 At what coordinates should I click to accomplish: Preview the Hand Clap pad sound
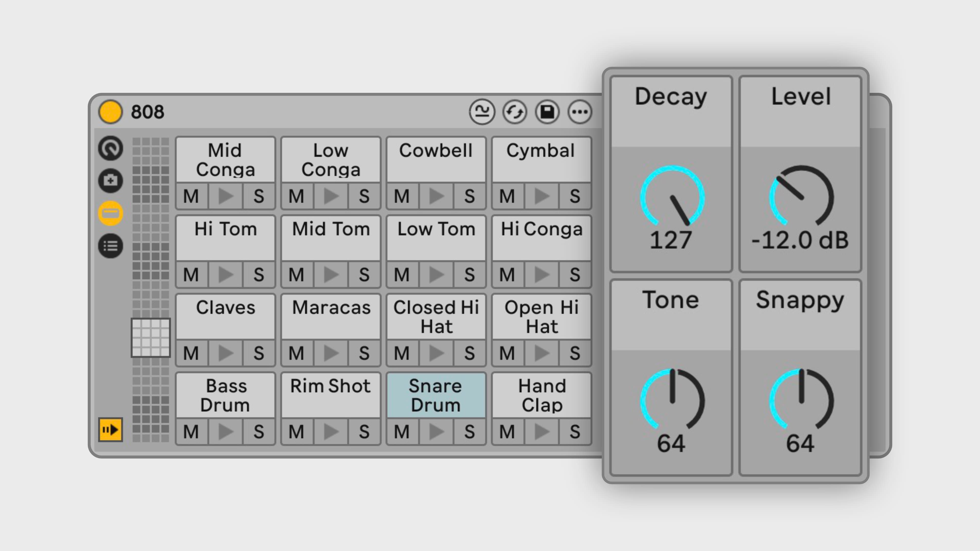coord(541,432)
